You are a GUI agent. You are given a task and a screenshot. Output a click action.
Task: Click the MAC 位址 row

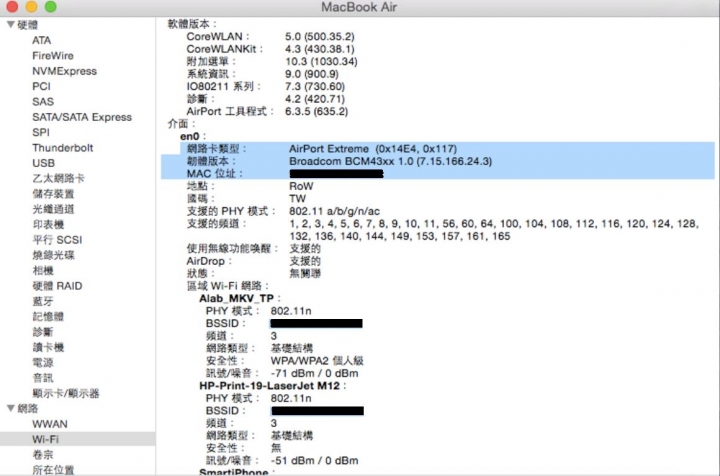(438, 174)
